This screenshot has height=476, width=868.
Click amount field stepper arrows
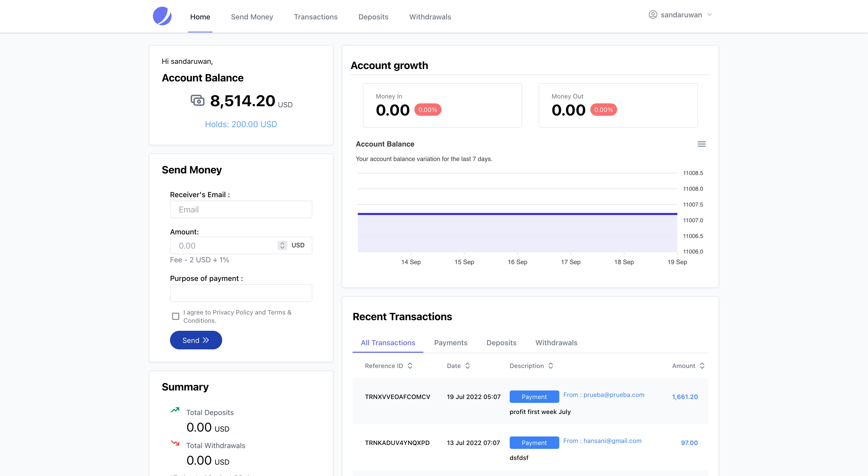[282, 245]
